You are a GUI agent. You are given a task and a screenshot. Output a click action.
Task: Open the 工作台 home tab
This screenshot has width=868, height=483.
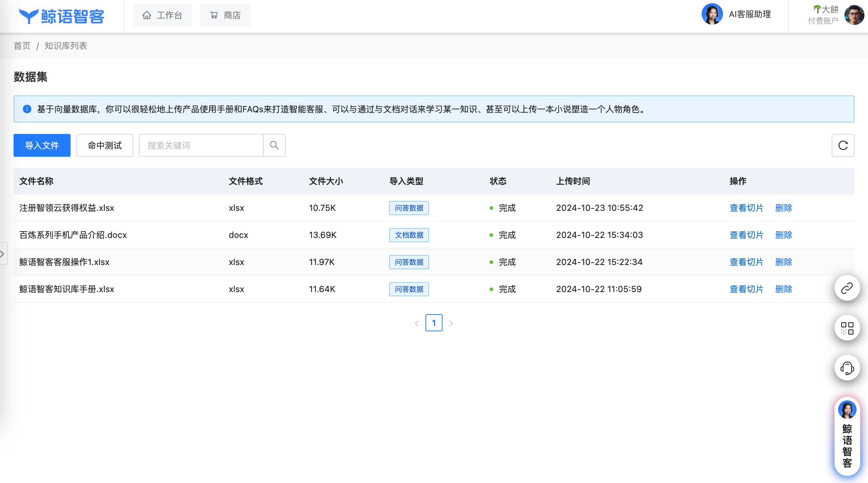click(x=162, y=15)
